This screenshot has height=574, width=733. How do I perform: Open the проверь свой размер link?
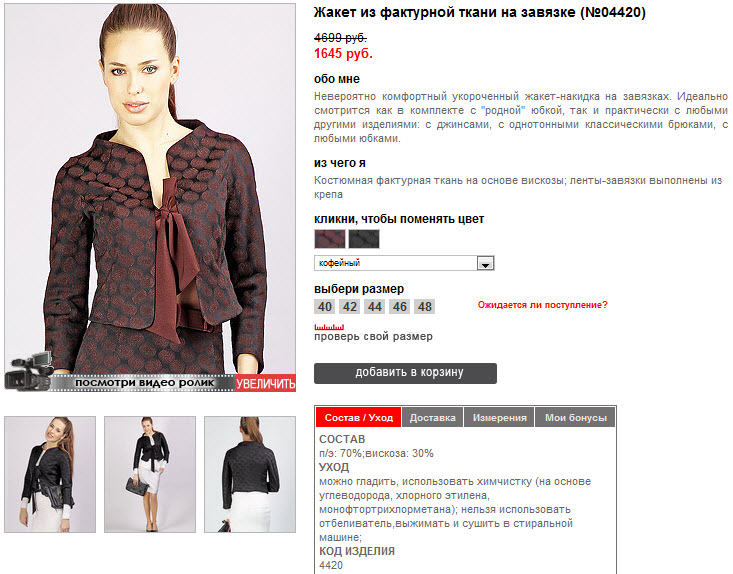coord(373,337)
